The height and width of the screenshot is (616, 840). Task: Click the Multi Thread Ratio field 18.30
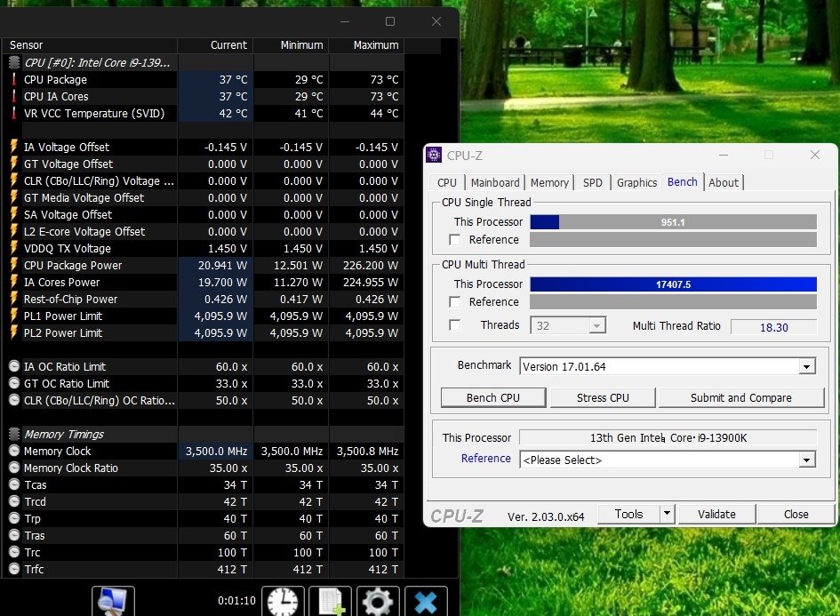pos(774,327)
